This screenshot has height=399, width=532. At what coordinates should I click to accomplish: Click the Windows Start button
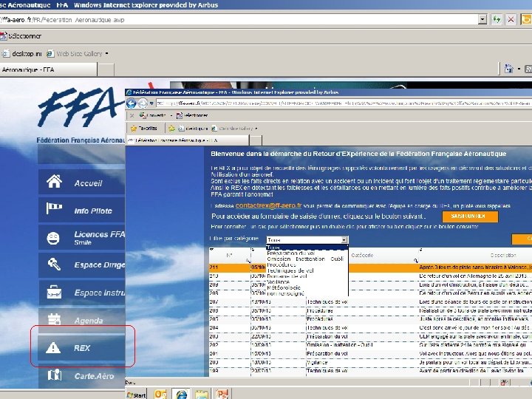pos(136,395)
